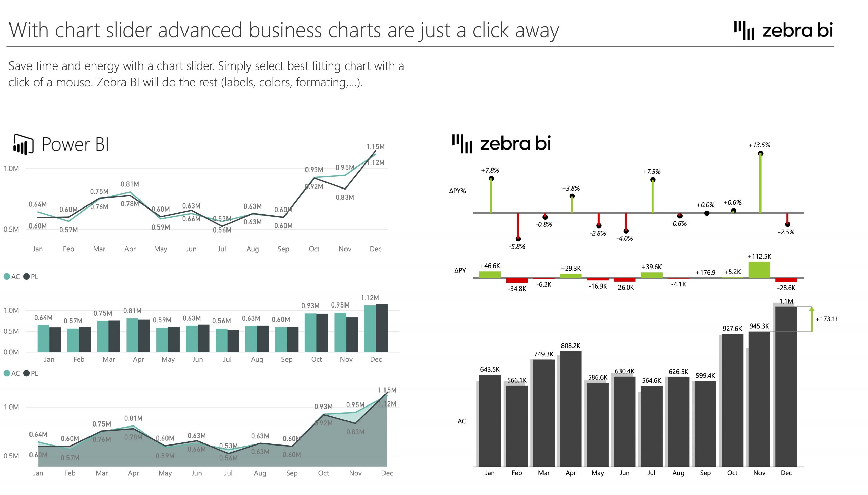Select the green AC legend dot under line chart
The image size is (868, 495).
point(7,276)
